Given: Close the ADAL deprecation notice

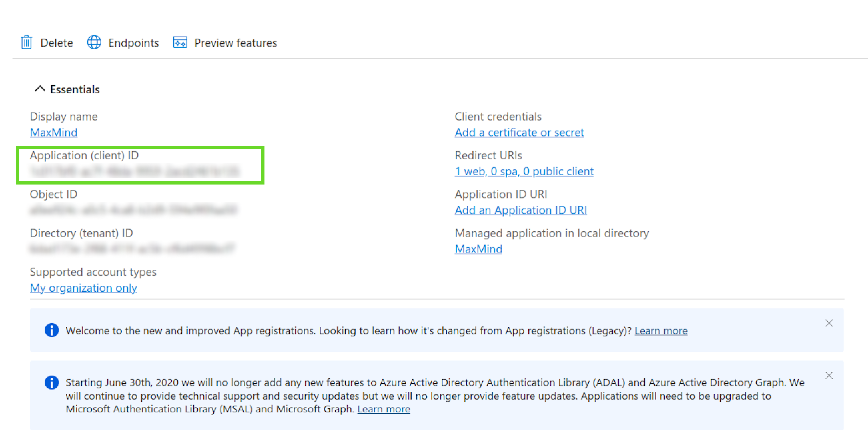Looking at the screenshot, I should pyautogui.click(x=829, y=375).
